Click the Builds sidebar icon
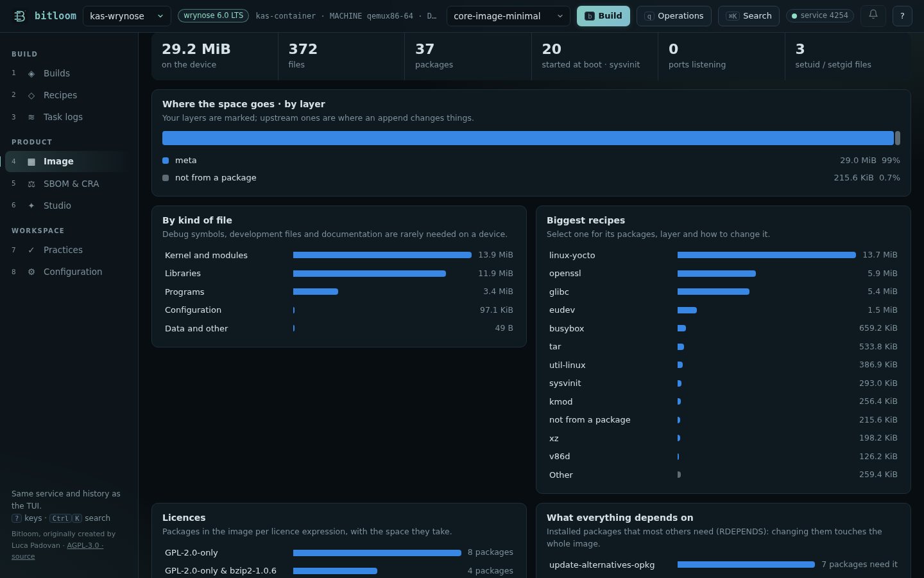The image size is (924, 578). pos(31,74)
